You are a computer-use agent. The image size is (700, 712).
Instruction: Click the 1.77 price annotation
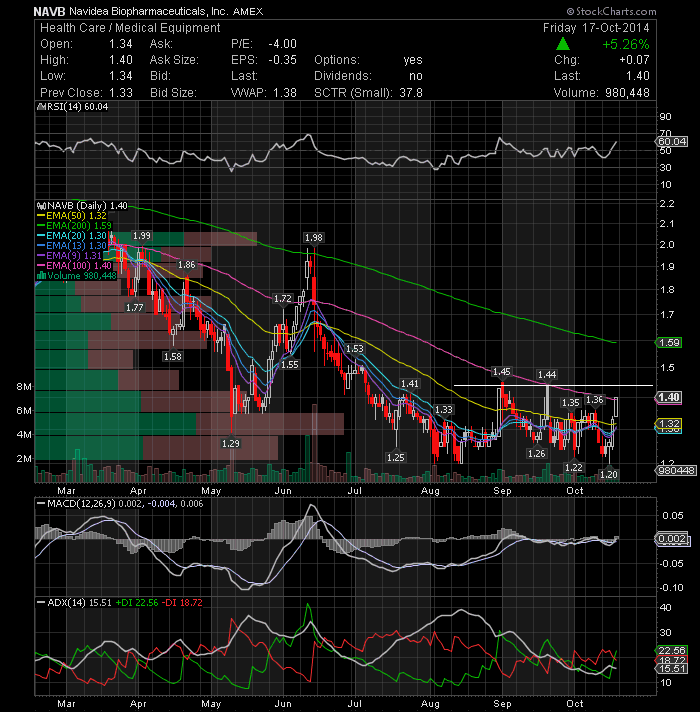134,307
